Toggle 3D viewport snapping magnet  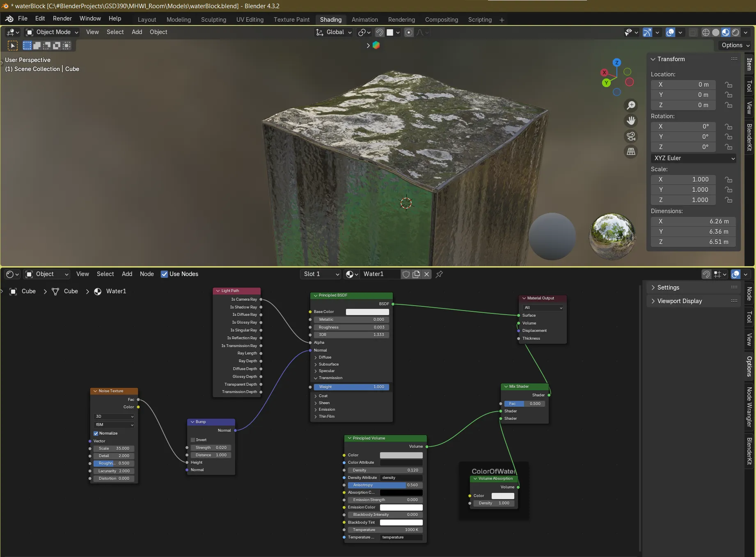(380, 32)
